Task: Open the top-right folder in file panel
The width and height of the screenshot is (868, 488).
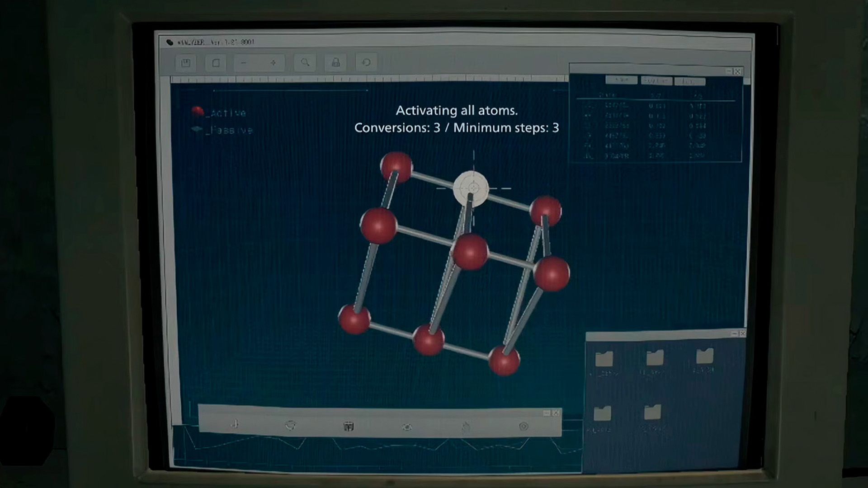Action: click(704, 356)
